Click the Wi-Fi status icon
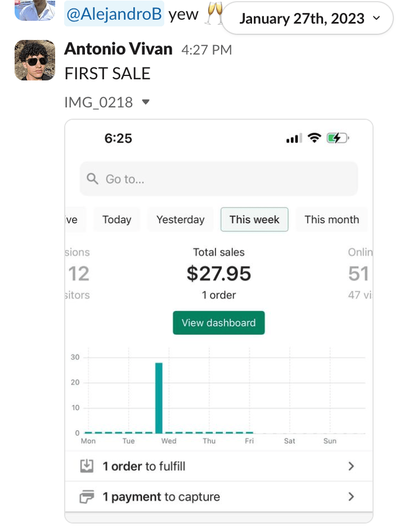 pos(315,138)
